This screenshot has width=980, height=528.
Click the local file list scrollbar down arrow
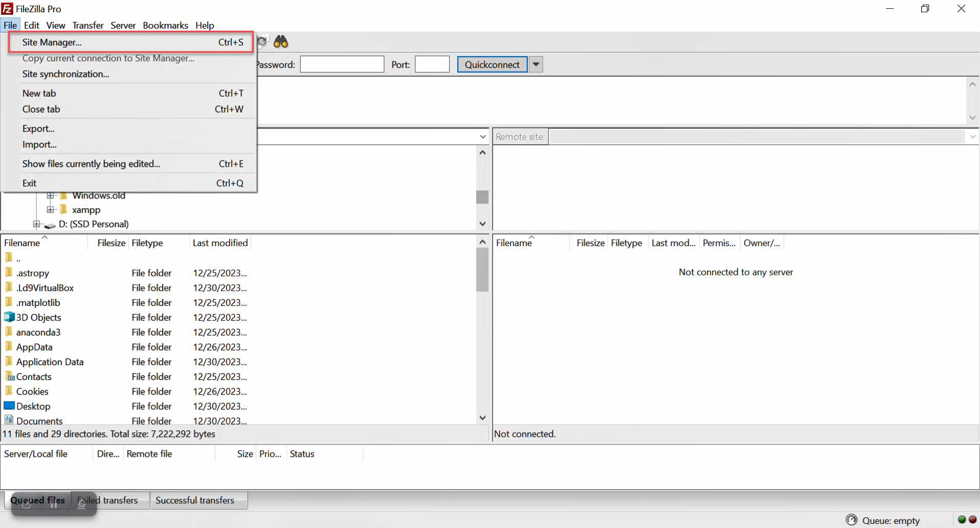[482, 418]
